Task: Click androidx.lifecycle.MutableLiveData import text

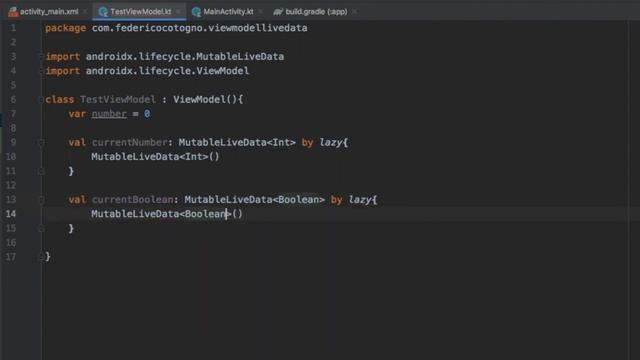Action: 185,57
